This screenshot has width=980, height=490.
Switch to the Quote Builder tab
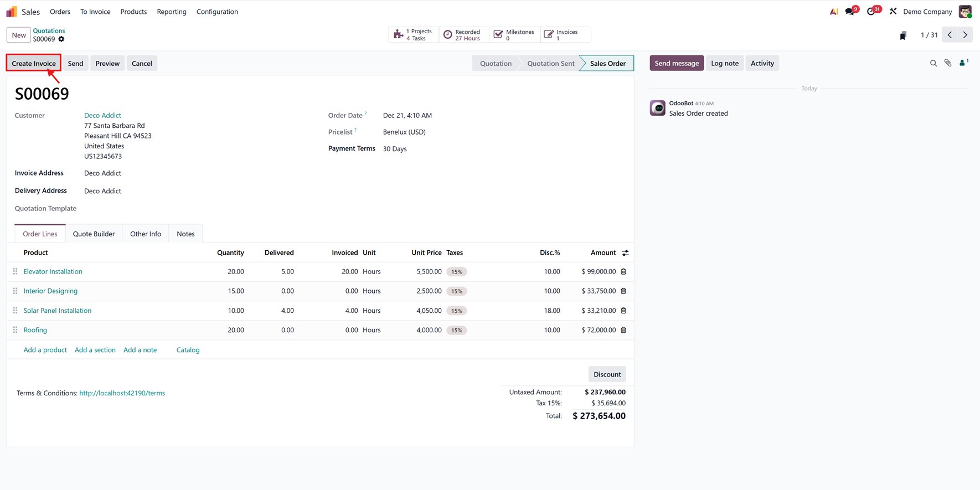(x=94, y=234)
